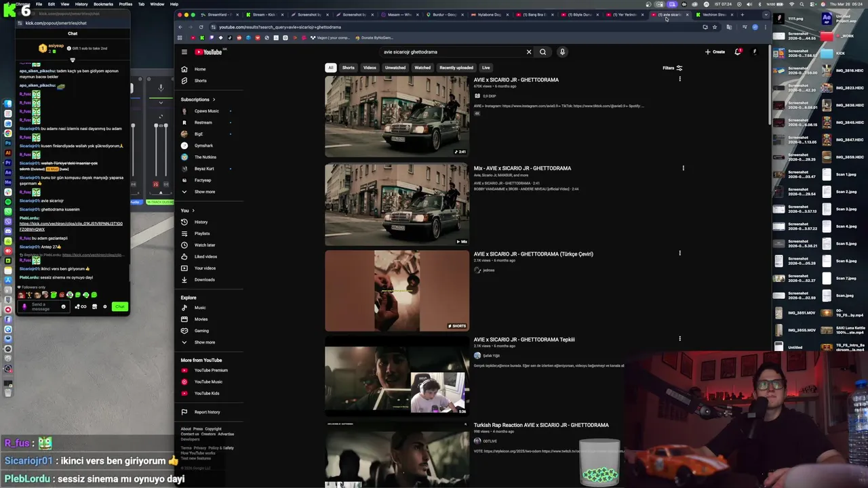Expand the Subscriptions section chevron
This screenshot has width=868, height=488.
click(214, 100)
